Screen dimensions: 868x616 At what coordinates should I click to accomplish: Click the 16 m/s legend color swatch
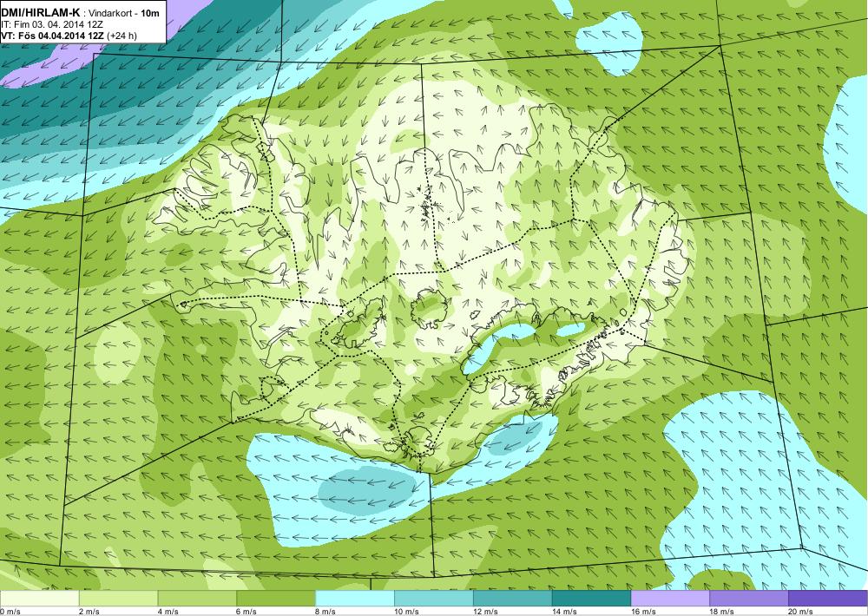(x=670, y=599)
